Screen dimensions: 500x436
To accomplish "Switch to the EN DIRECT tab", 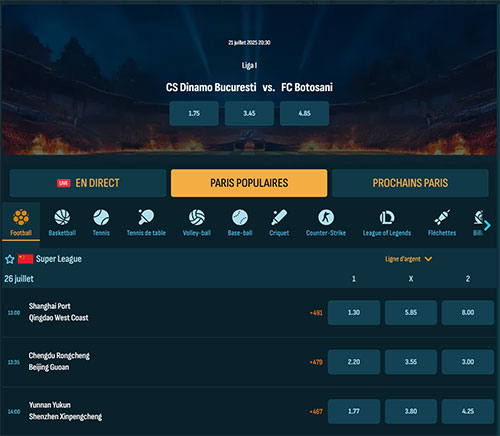I will (x=88, y=183).
